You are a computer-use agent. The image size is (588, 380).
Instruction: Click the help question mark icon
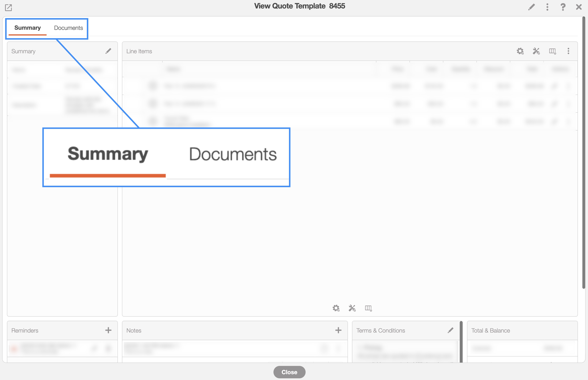[563, 7]
